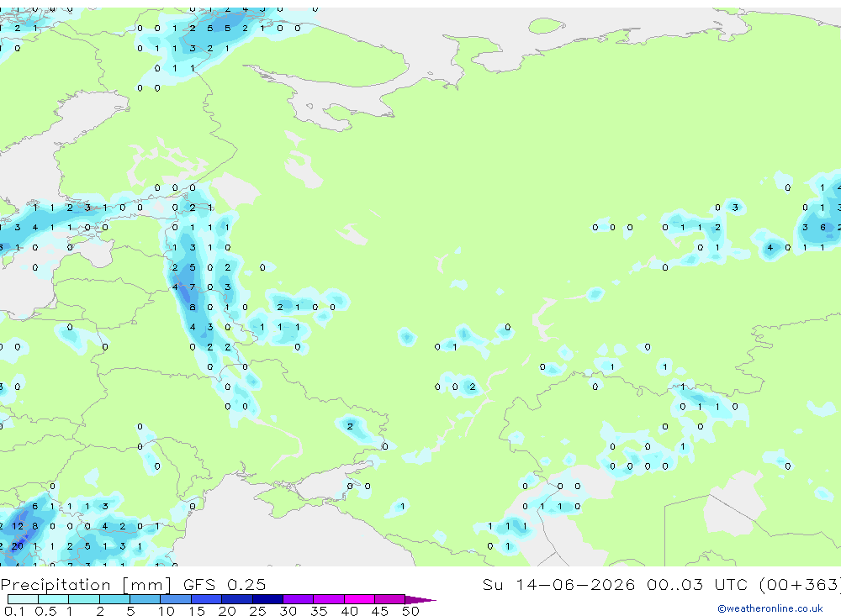Image resolution: width=841 pixels, height=616 pixels.
Task: Click the 'Precipitation [mm]' title text
Action: (x=86, y=584)
